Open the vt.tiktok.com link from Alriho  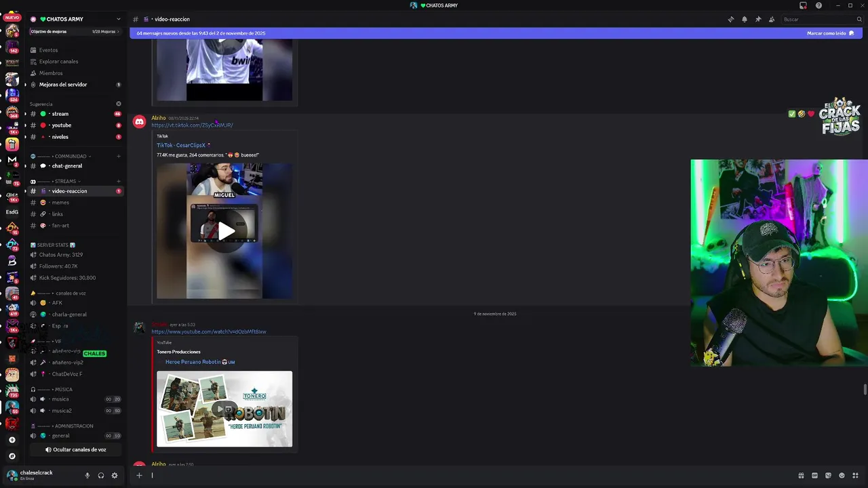click(x=192, y=125)
